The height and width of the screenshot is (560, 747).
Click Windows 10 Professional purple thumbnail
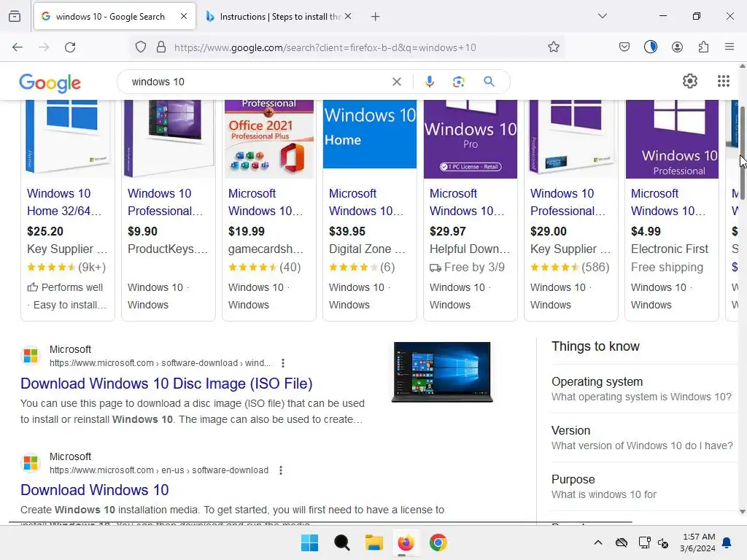pyautogui.click(x=672, y=139)
